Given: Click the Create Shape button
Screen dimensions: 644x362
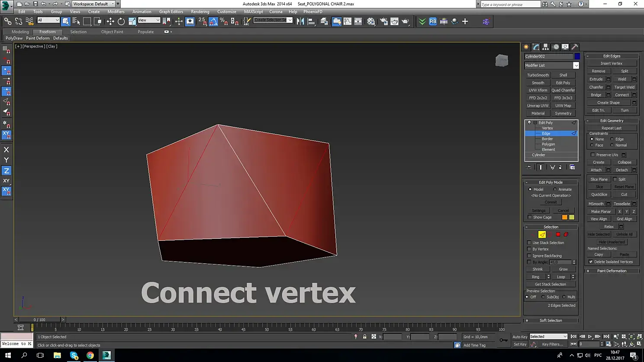Looking at the screenshot, I should coord(609,103).
